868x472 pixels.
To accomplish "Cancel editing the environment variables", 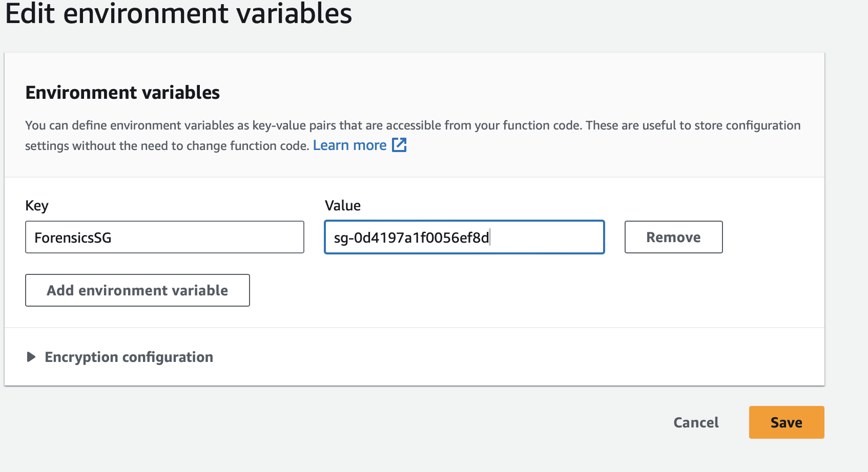I will [696, 422].
